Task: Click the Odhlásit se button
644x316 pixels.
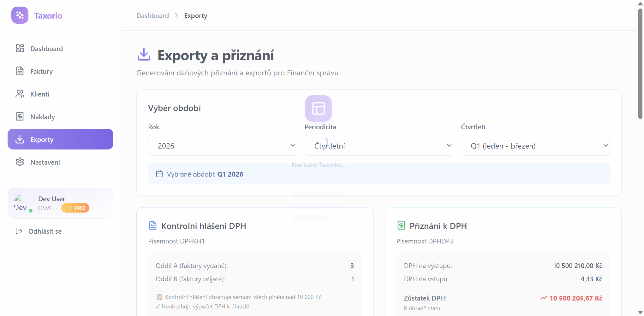Action: (x=45, y=231)
